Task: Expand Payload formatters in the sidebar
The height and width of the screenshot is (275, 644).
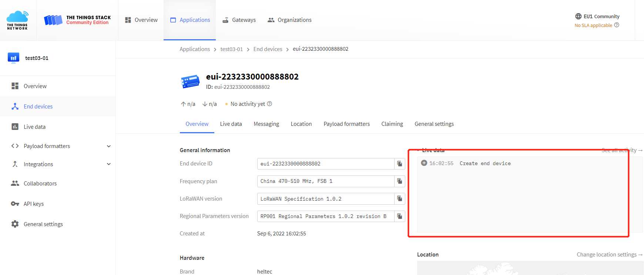Action: pyautogui.click(x=108, y=146)
